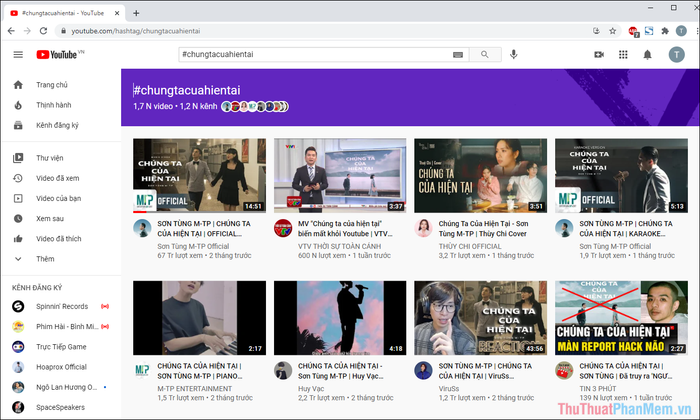Open the YouTube apps grid icon
Viewport: 700px width, 420px height.
pos(623,54)
